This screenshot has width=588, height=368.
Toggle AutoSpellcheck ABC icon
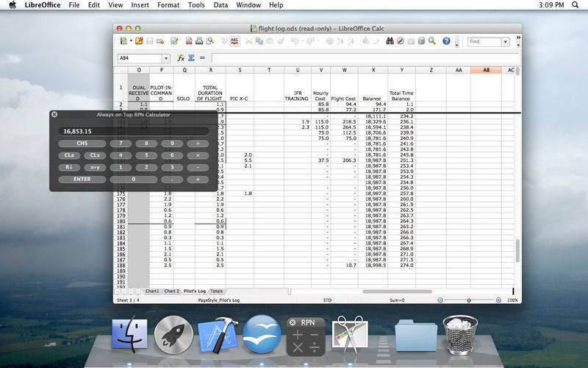click(234, 41)
